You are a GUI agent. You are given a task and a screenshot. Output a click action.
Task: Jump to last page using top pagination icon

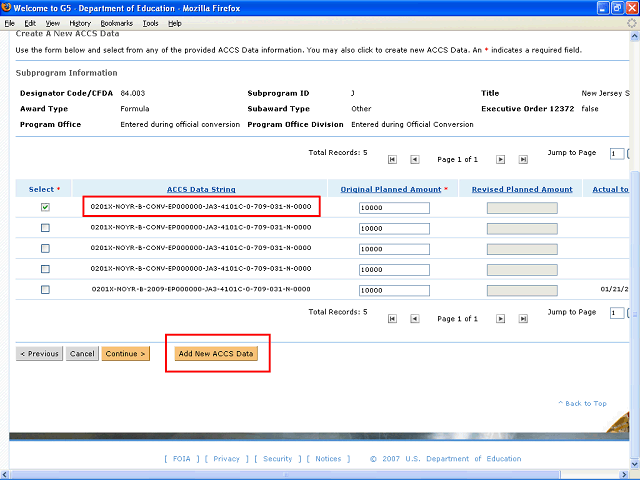pyautogui.click(x=522, y=160)
